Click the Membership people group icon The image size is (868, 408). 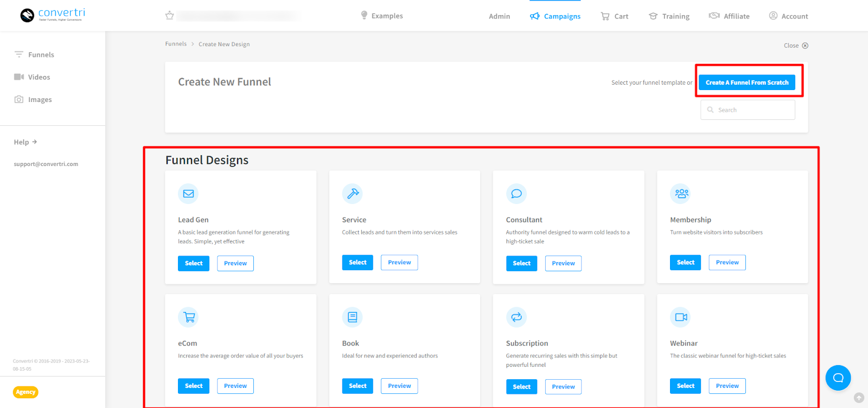coord(681,194)
